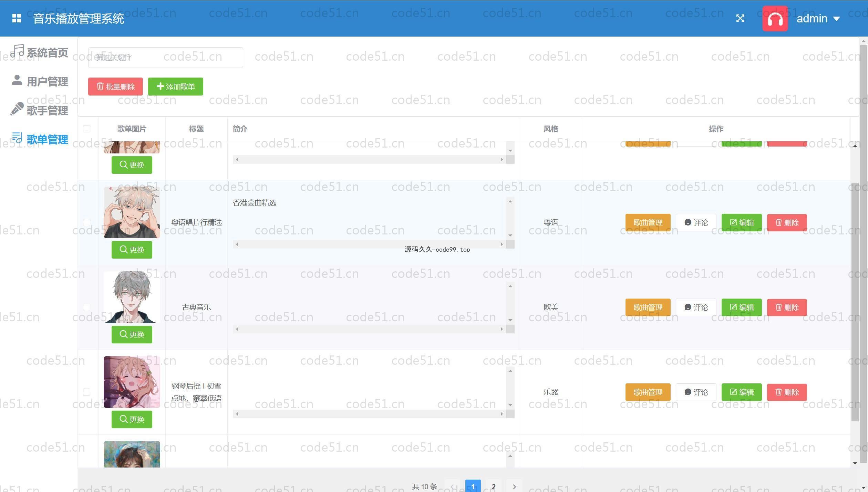Click the headphone avatar icon
This screenshot has height=492, width=868.
[x=775, y=19]
